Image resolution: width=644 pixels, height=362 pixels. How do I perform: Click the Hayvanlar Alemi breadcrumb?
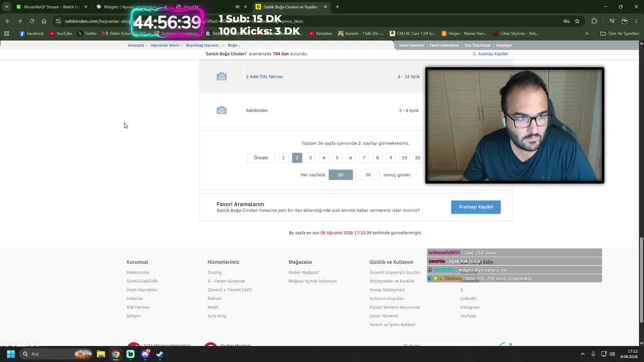(165, 45)
